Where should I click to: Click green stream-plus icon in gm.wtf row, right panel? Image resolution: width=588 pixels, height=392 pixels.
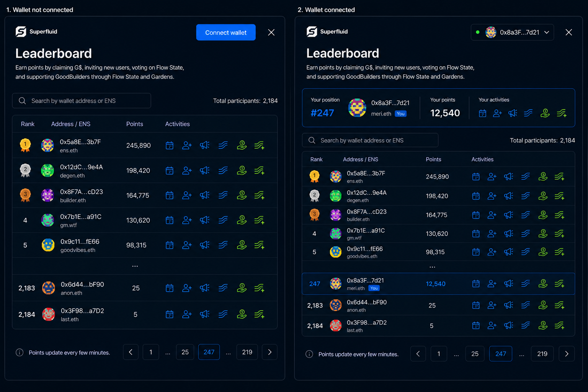click(x=560, y=234)
